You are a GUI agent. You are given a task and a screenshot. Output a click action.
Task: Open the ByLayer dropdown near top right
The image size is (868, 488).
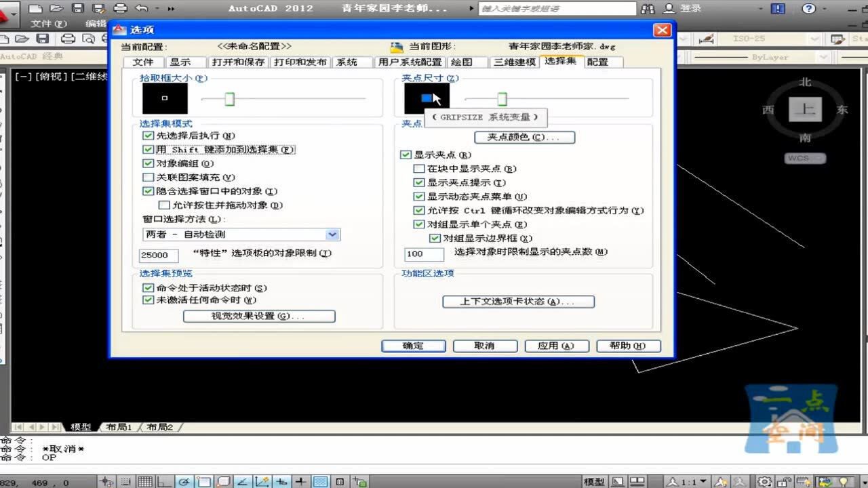(x=823, y=58)
